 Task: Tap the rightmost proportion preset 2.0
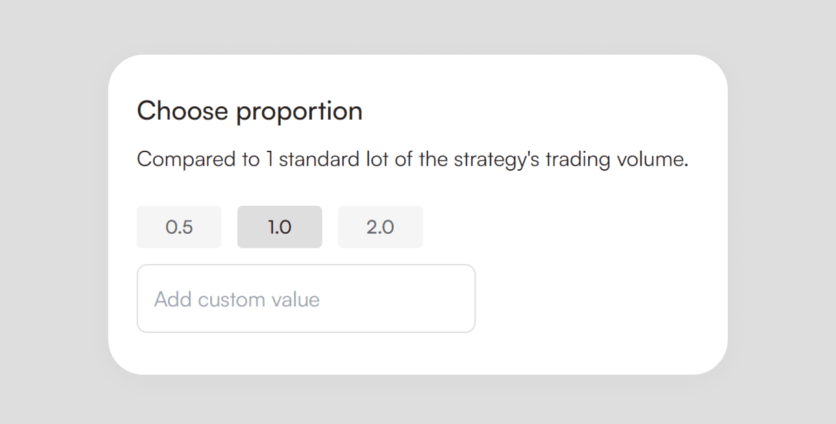tap(380, 227)
